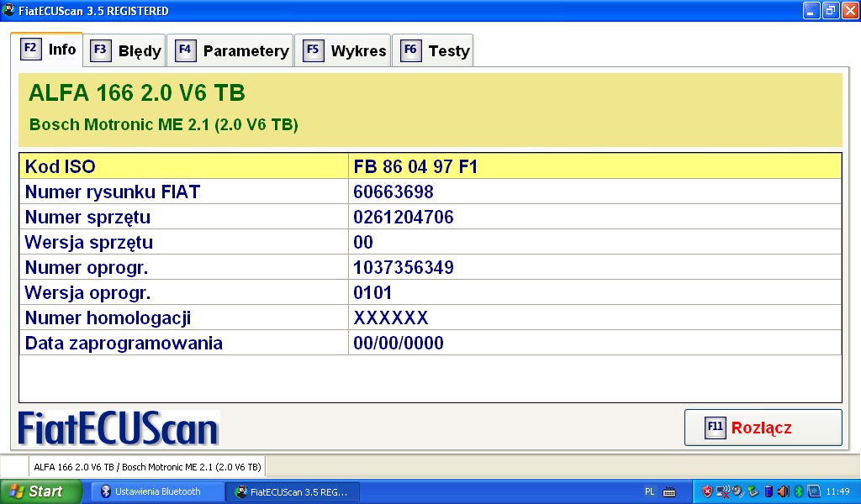Click the date value 00/00/0000
The width and height of the screenshot is (861, 504).
click(x=398, y=344)
